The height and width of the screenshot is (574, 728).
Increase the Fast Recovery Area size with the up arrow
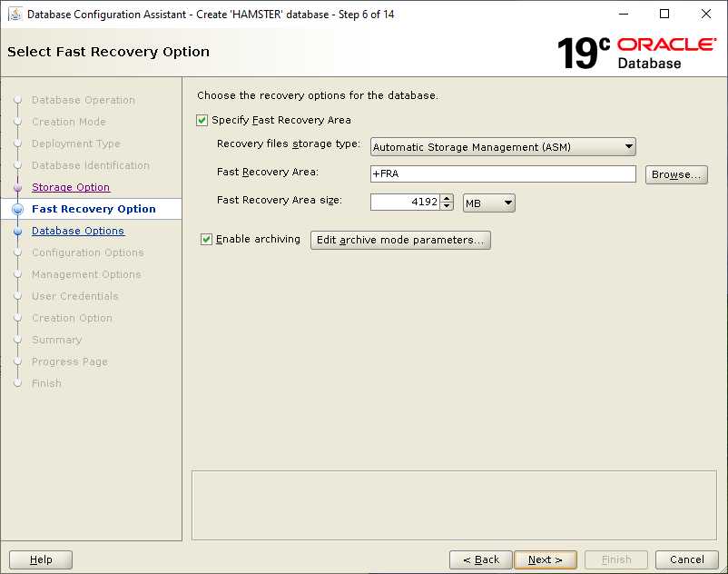pos(447,198)
